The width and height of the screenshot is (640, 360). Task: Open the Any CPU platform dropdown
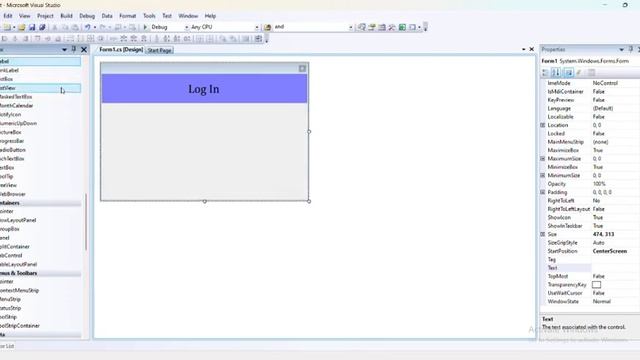pos(257,27)
